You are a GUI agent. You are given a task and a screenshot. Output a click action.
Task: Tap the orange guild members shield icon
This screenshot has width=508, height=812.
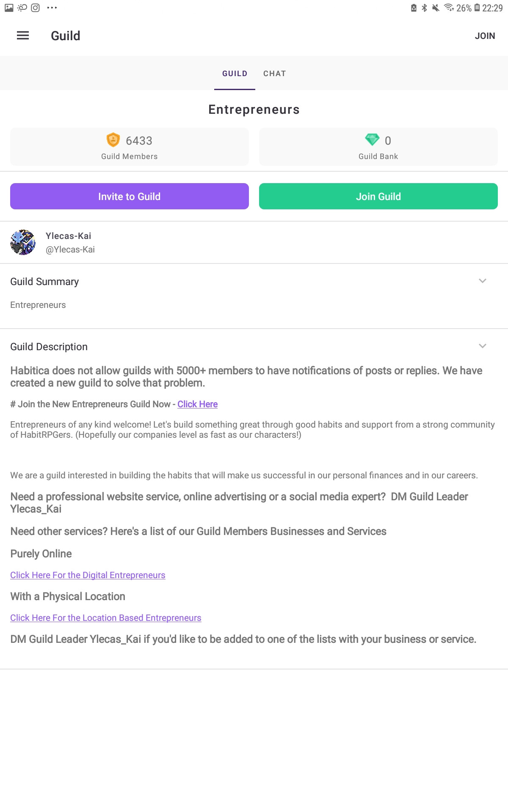pyautogui.click(x=113, y=140)
